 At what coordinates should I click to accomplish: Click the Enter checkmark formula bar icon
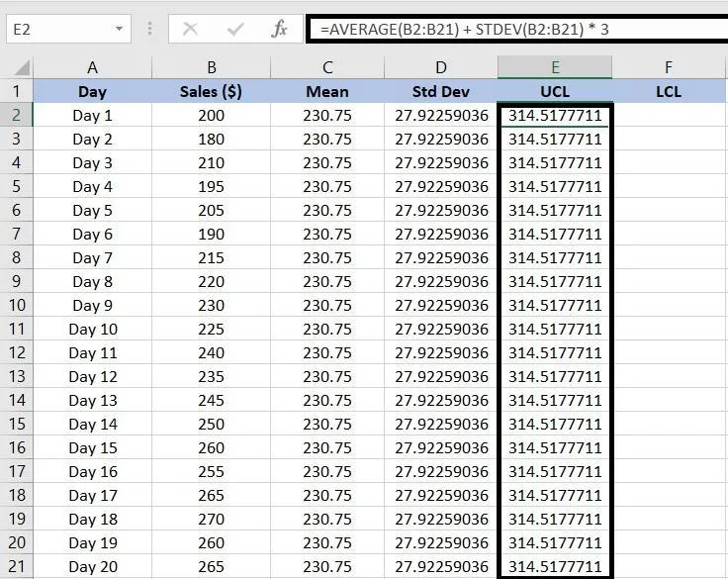point(235,30)
